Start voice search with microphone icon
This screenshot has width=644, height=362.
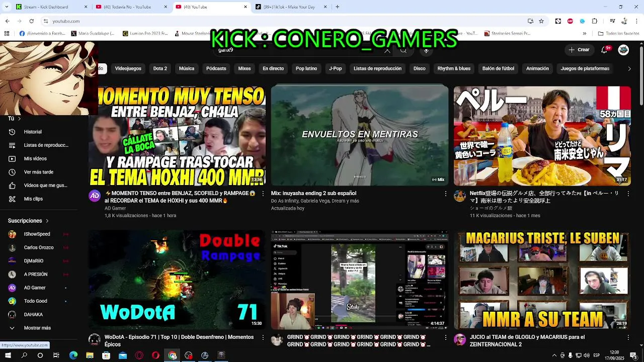tap(426, 50)
